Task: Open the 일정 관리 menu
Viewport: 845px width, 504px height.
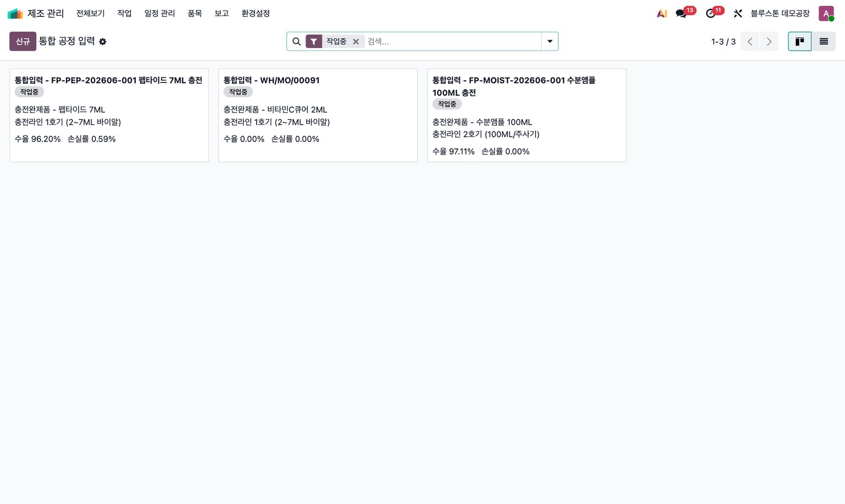Action: [x=159, y=13]
